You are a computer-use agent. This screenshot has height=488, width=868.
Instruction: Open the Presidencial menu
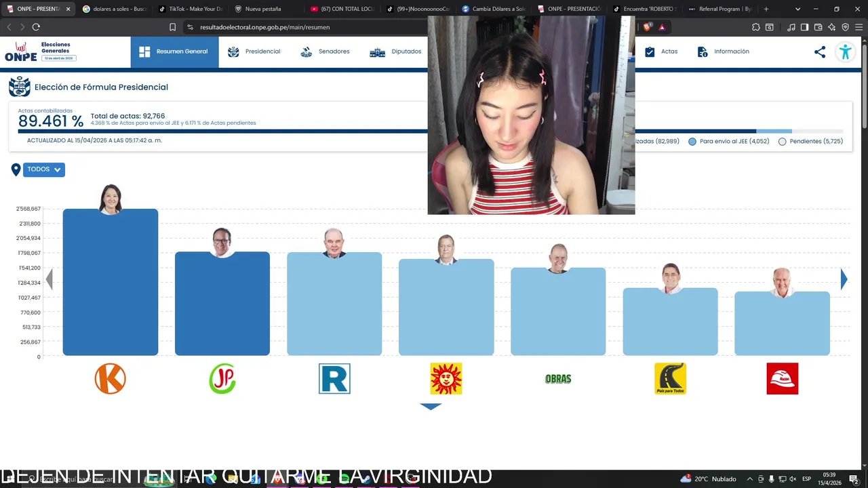(254, 52)
